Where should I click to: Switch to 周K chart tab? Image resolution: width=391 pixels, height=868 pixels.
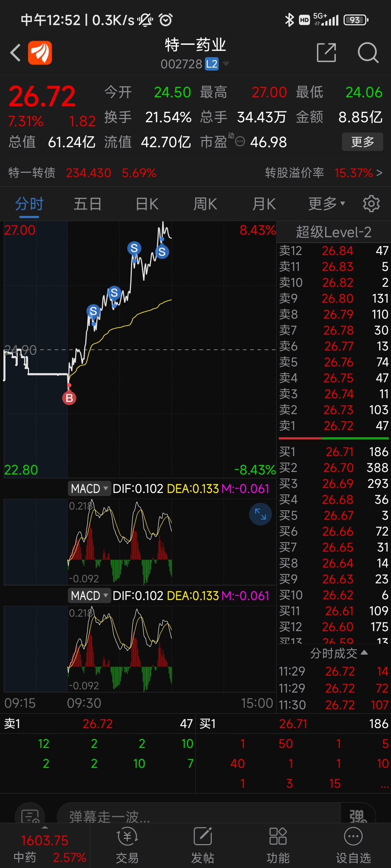pyautogui.click(x=205, y=204)
